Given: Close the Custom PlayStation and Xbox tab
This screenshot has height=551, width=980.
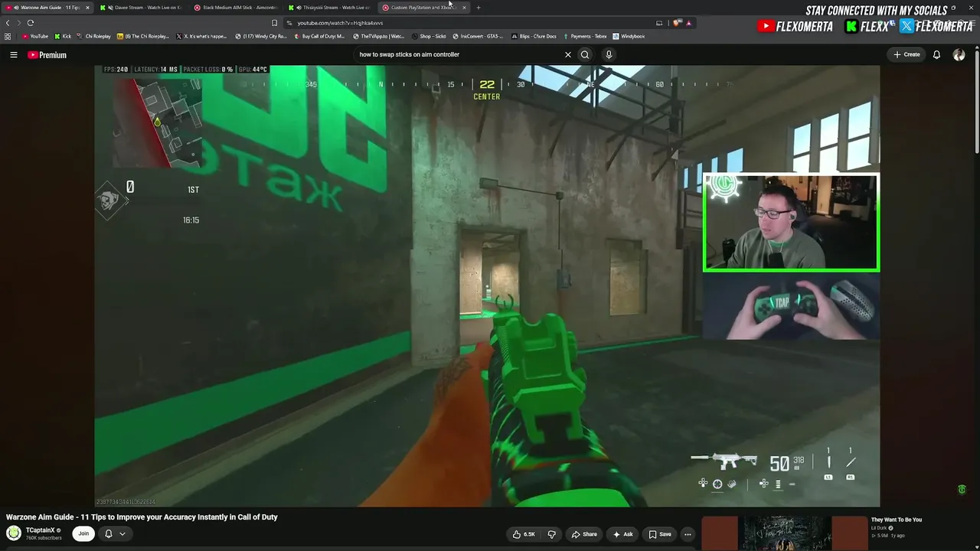Looking at the screenshot, I should (464, 8).
